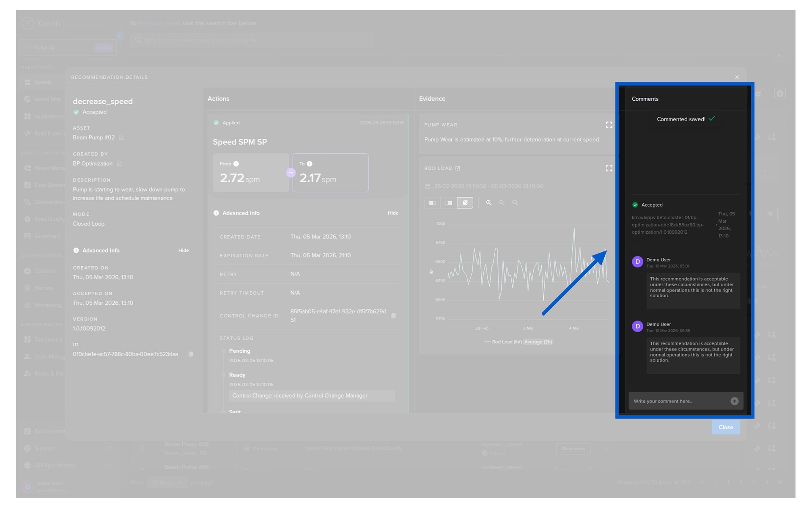Click the Close button
Screen dimensions: 812x508
725,427
